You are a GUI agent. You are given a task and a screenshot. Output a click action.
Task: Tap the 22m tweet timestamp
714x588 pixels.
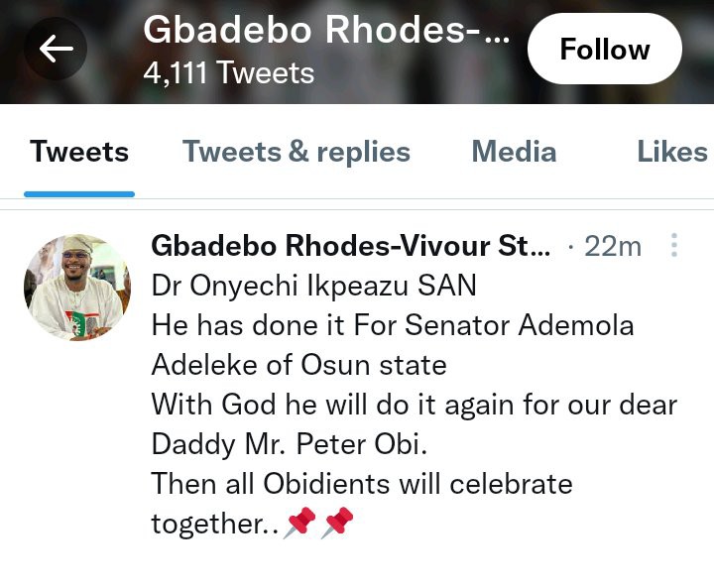[x=613, y=246]
